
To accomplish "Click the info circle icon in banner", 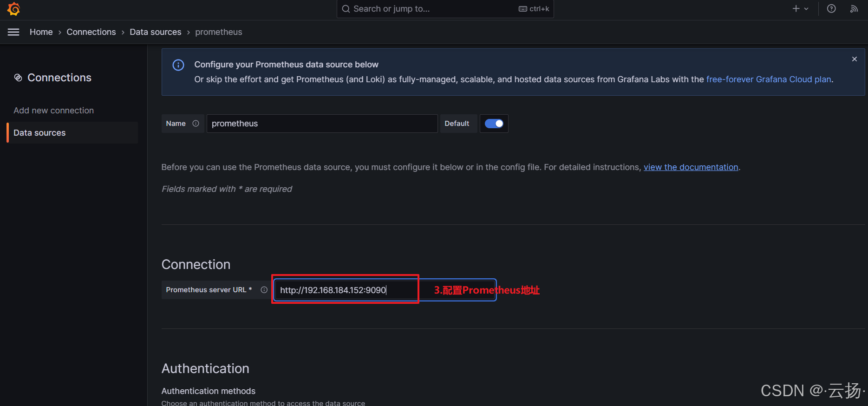I will [x=178, y=65].
